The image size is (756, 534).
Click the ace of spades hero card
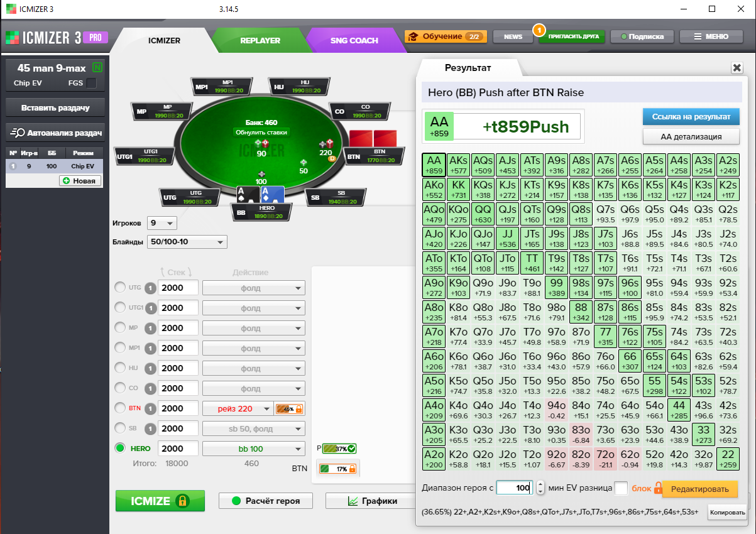coord(248,194)
